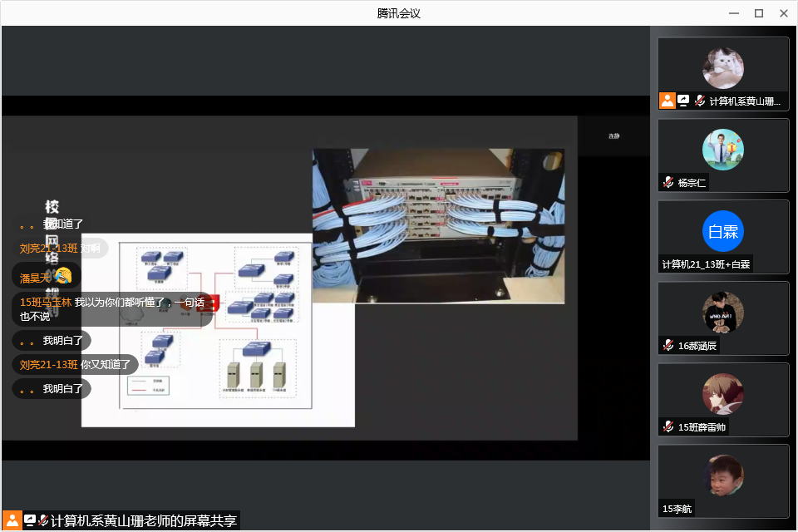Click the muted microphone icon beside 15班薛雷帅
Screen dimensions: 798x532
[668, 426]
